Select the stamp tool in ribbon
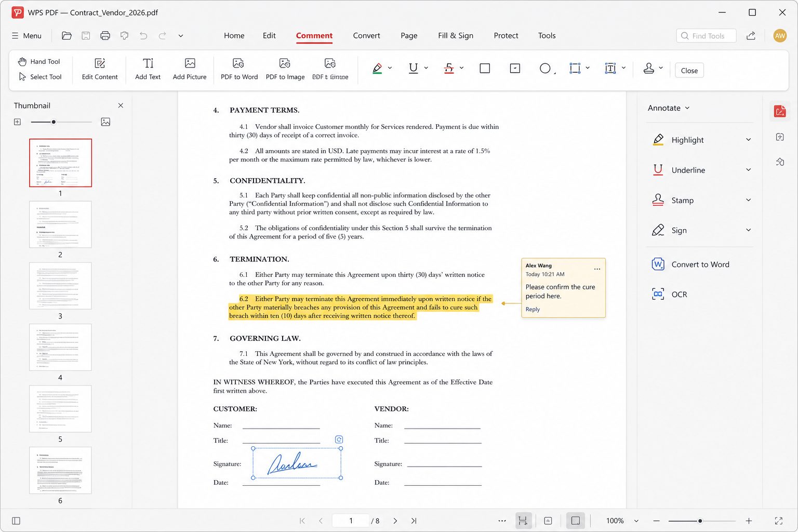798x532 pixels. 649,68
